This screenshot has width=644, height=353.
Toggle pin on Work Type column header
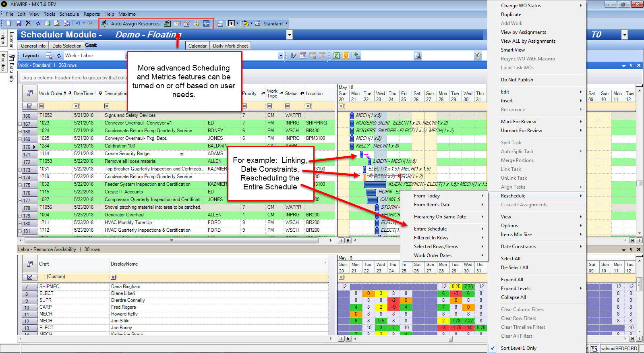(281, 93)
